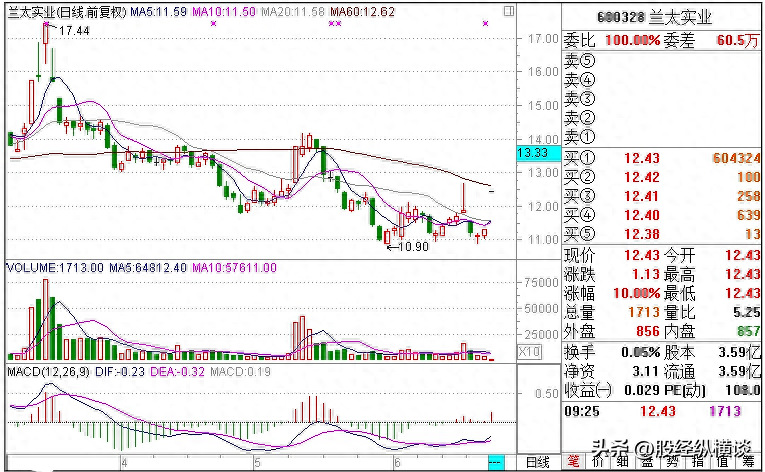This screenshot has width=765, height=472.
Task: Click the 卖④ order row
Action: [x=662, y=80]
